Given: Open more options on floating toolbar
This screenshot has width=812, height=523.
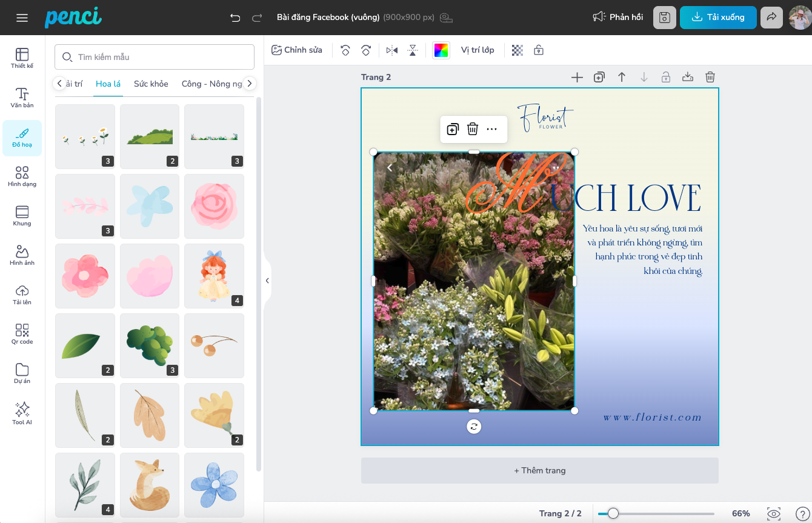Looking at the screenshot, I should (492, 129).
